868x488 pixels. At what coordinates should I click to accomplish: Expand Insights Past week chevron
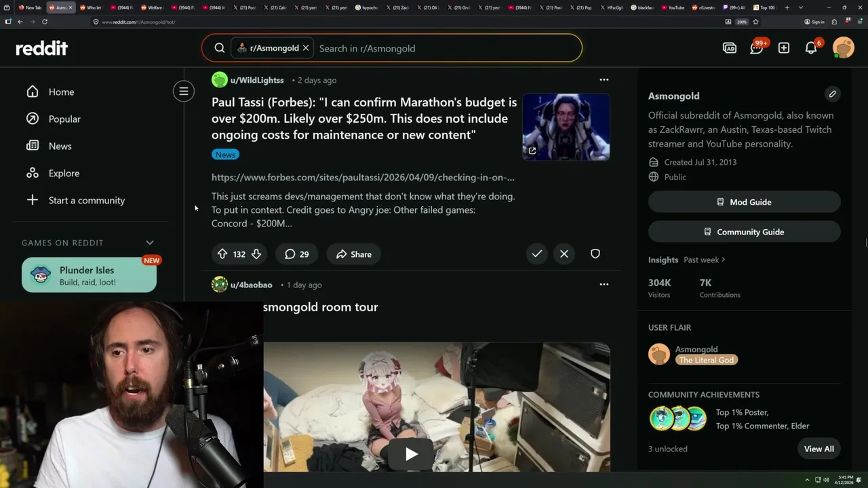pos(724,260)
